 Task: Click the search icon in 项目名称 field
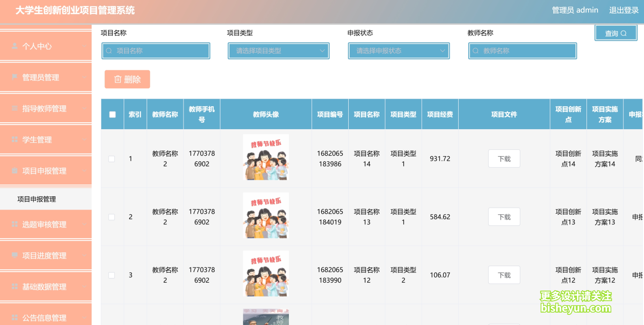pyautogui.click(x=109, y=51)
